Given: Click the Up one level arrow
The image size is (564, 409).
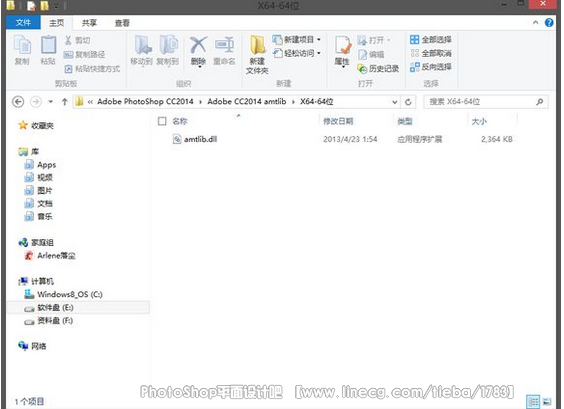Looking at the screenshot, I should pyautogui.click(x=65, y=102).
